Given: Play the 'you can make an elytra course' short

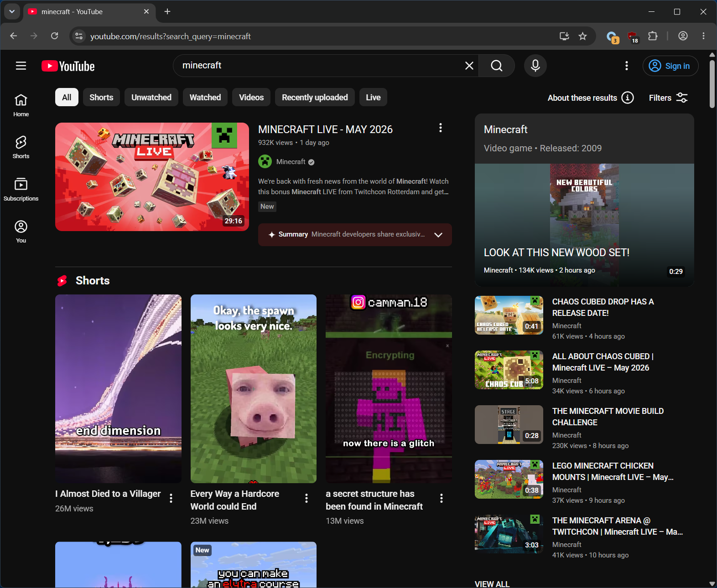Looking at the screenshot, I should (x=254, y=565).
